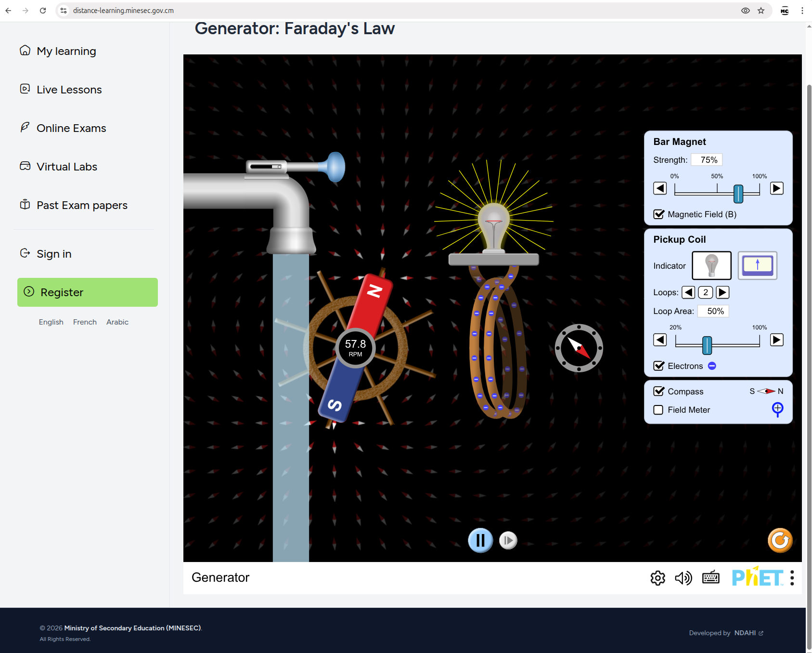
Task: Click the eye icon in address bar
Action: pos(745,11)
